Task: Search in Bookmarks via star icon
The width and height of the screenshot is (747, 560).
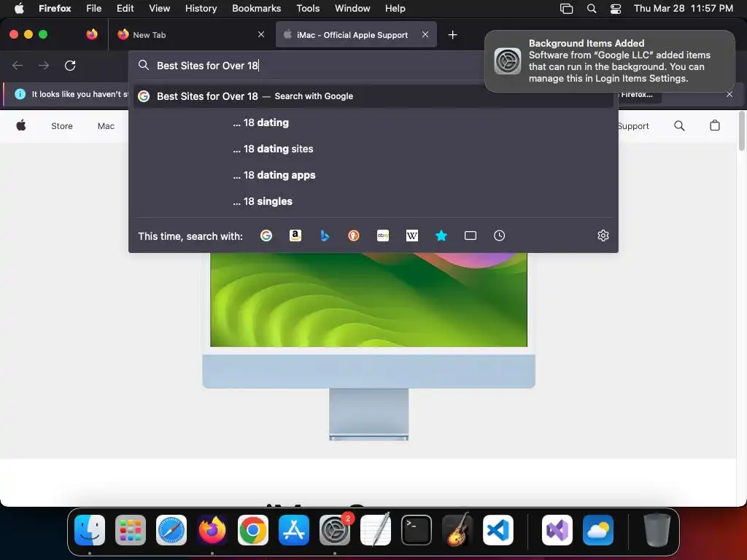Action: coord(441,236)
